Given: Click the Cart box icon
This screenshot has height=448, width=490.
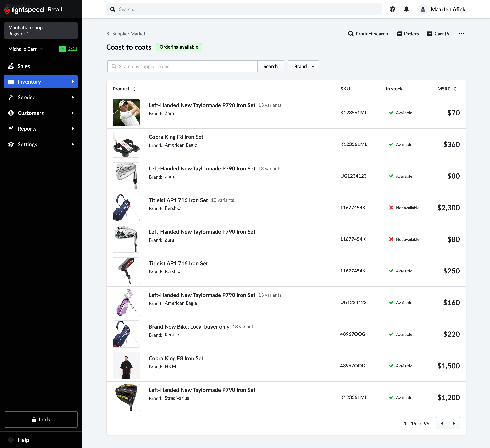Looking at the screenshot, I should tap(429, 34).
